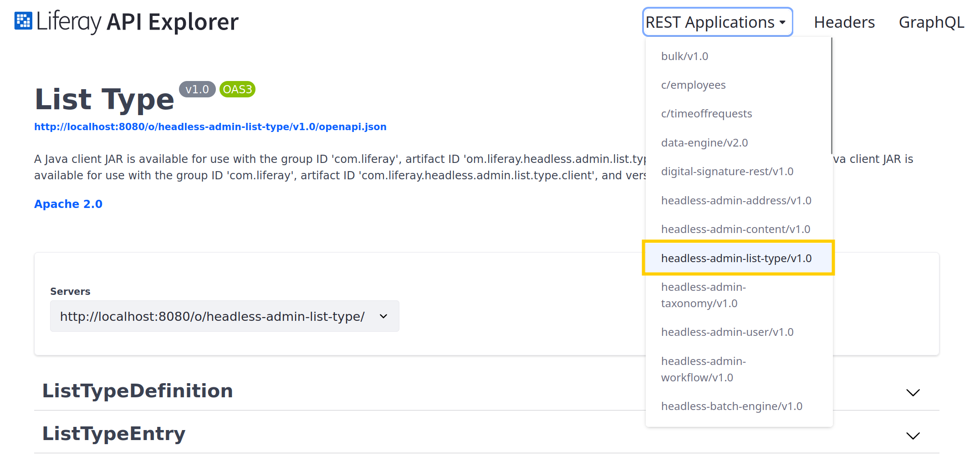Select c/employees application
Image resolution: width=980 pixels, height=466 pixels.
tap(739, 85)
